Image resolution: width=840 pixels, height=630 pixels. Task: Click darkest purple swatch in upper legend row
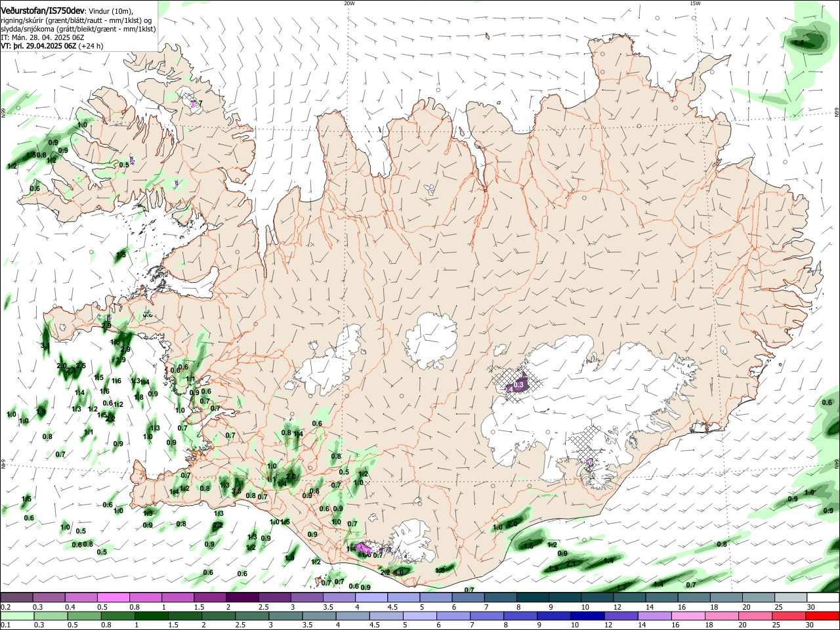(242, 597)
